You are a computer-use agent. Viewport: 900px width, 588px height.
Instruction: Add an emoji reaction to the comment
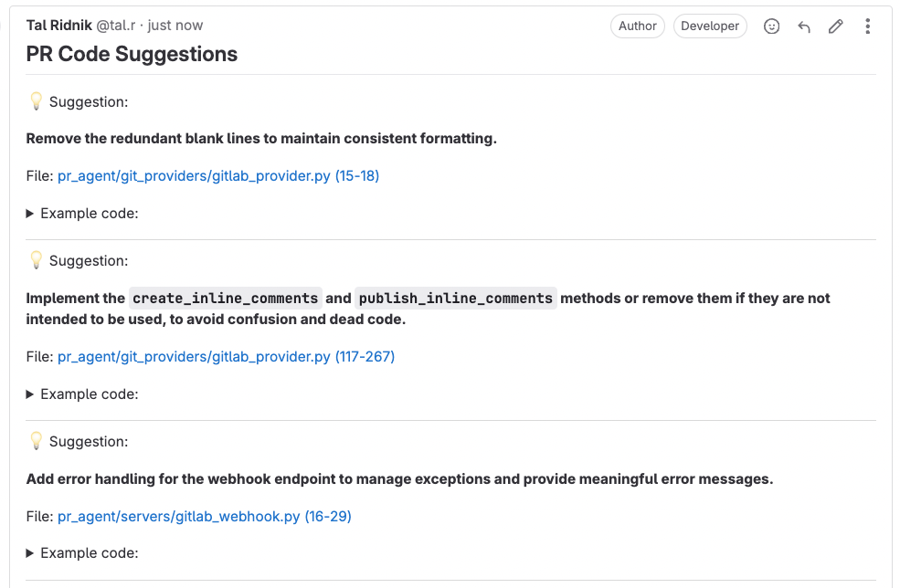click(771, 26)
